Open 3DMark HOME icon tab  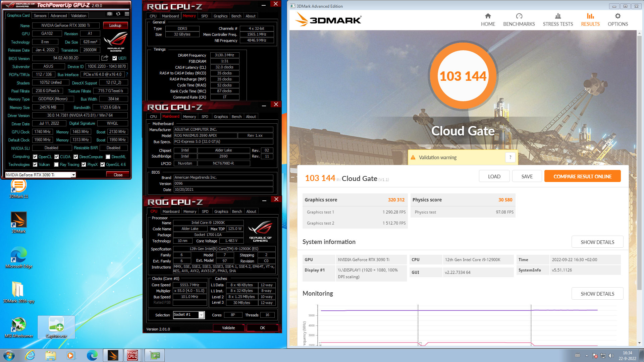[x=488, y=16]
